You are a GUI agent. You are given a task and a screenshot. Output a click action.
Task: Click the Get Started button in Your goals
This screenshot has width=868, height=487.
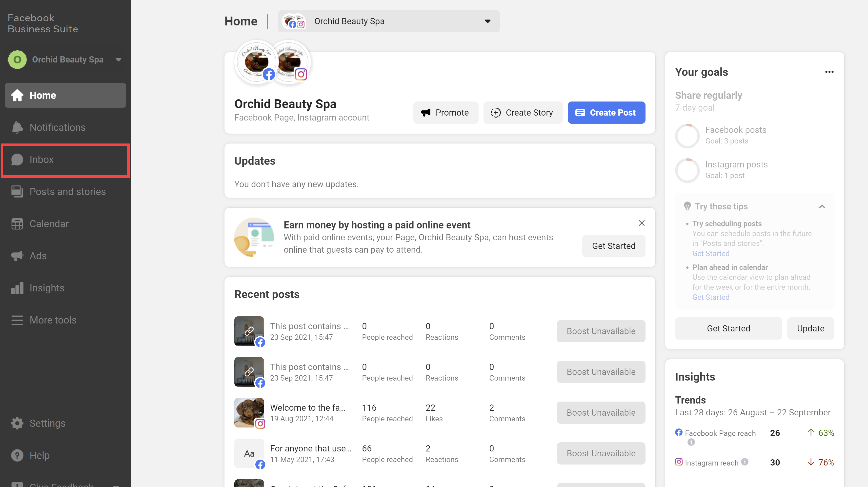point(728,328)
